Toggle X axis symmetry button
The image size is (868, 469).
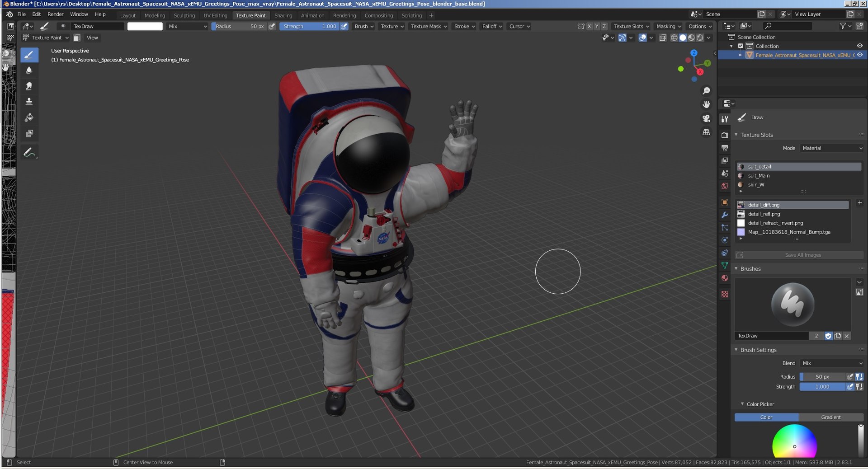(x=589, y=26)
